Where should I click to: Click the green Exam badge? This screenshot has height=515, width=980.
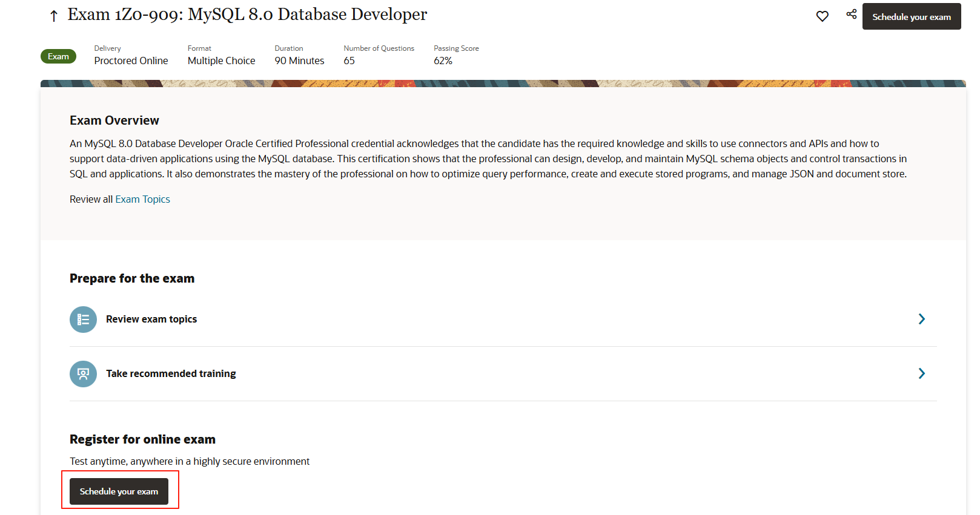tap(58, 56)
